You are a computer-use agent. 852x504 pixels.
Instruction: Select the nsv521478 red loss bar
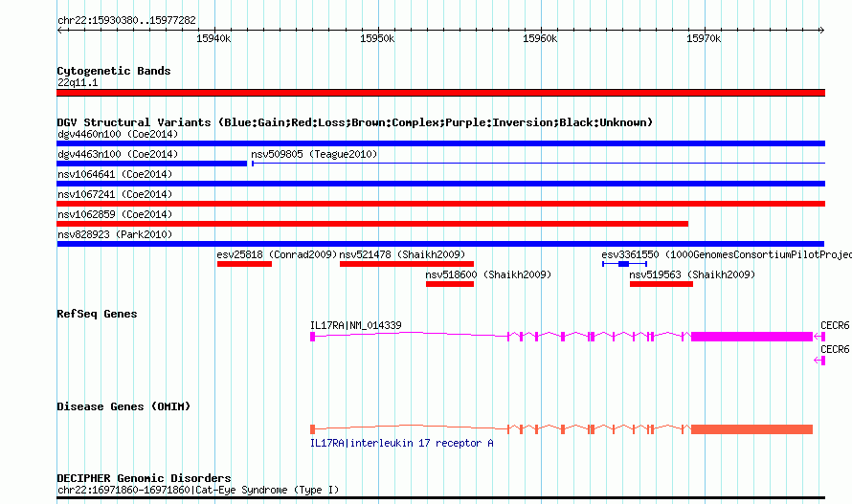pyautogui.click(x=407, y=264)
